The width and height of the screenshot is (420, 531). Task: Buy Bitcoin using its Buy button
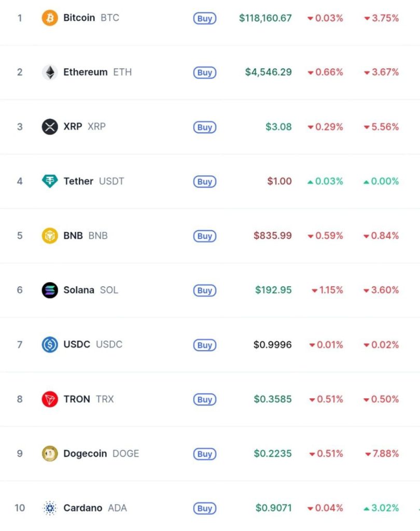pyautogui.click(x=205, y=18)
